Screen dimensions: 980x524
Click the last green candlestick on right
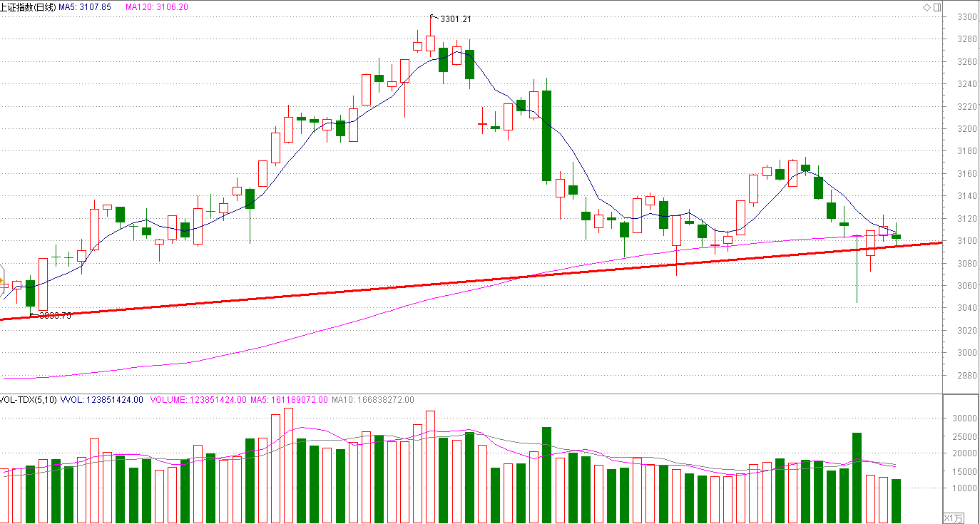click(x=896, y=236)
